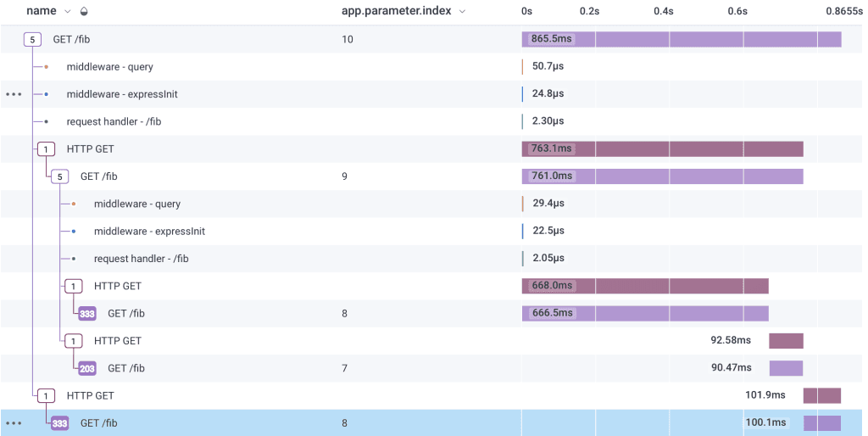The height and width of the screenshot is (436, 868).
Task: Click the 90.47ms GET /fib span bar
Action: pos(786,368)
